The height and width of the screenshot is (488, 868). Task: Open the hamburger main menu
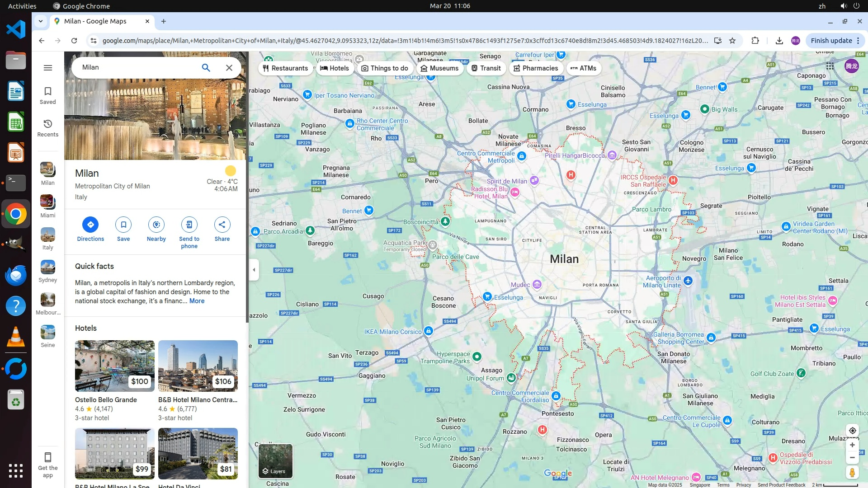[x=47, y=68]
